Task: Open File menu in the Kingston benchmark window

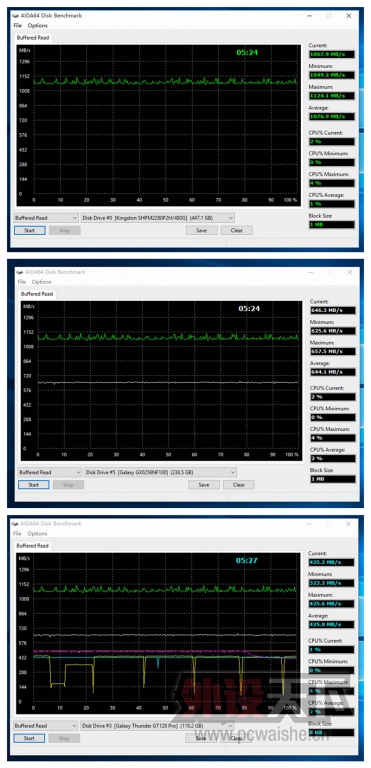Action: click(x=18, y=25)
